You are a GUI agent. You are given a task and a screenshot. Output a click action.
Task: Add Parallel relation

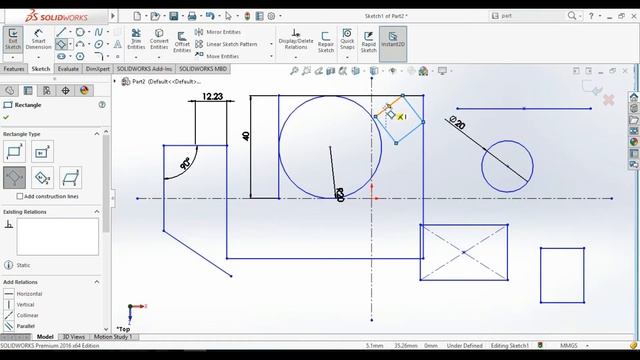[20, 326]
